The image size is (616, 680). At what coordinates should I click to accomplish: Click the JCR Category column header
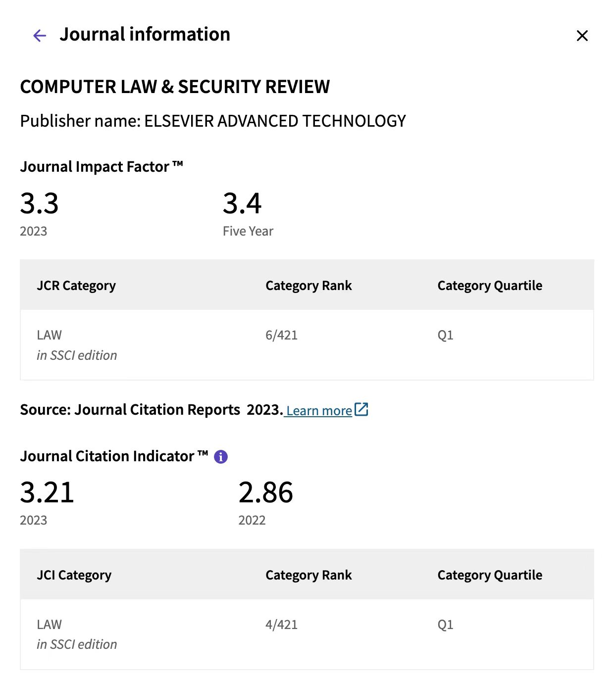(x=76, y=286)
